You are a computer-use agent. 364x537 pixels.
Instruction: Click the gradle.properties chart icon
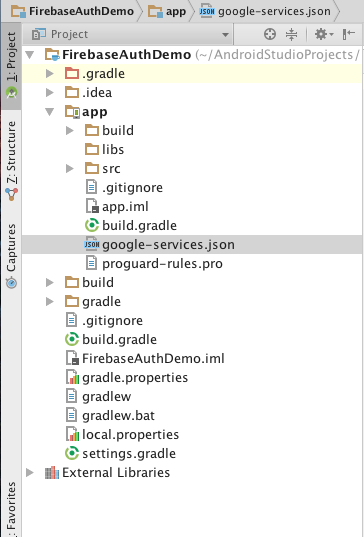coord(72,377)
